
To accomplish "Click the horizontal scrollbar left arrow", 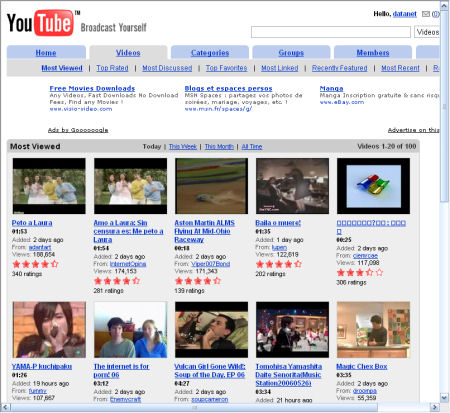I will [5, 407].
